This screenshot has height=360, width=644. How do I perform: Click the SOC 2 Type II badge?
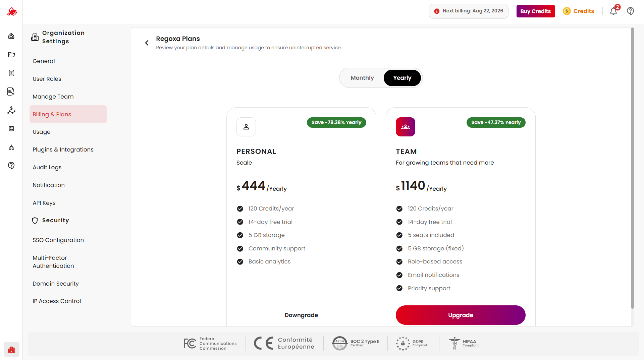pyautogui.click(x=356, y=343)
